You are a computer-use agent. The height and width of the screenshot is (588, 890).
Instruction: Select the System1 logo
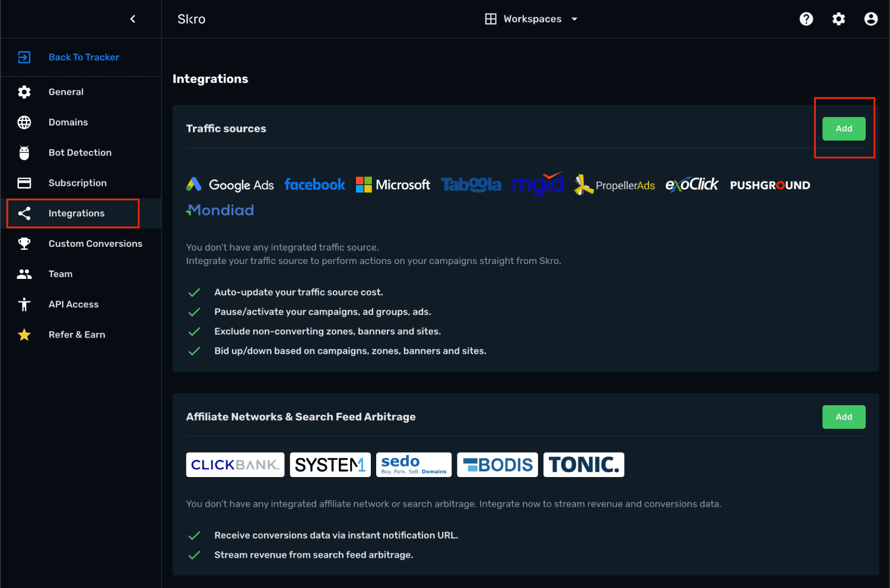(x=330, y=465)
